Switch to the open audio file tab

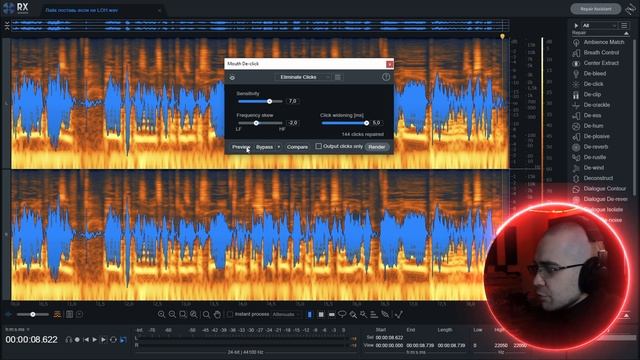click(x=102, y=10)
